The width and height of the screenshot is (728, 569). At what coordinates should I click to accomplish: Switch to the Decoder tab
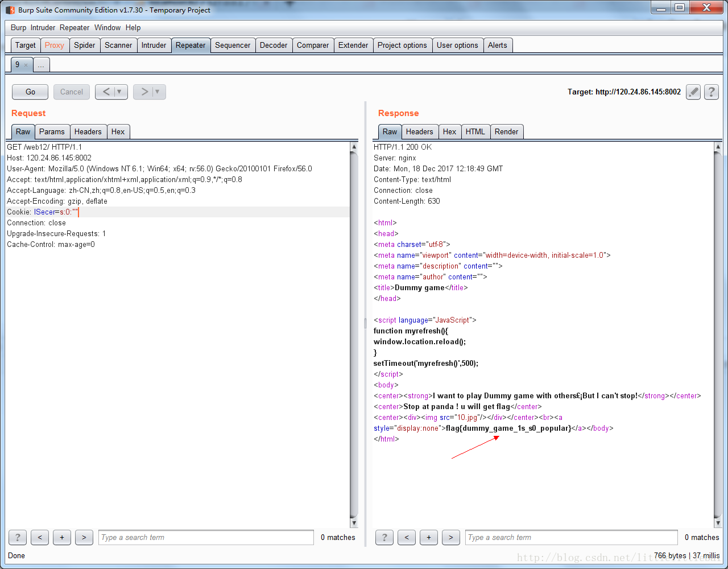(x=274, y=45)
